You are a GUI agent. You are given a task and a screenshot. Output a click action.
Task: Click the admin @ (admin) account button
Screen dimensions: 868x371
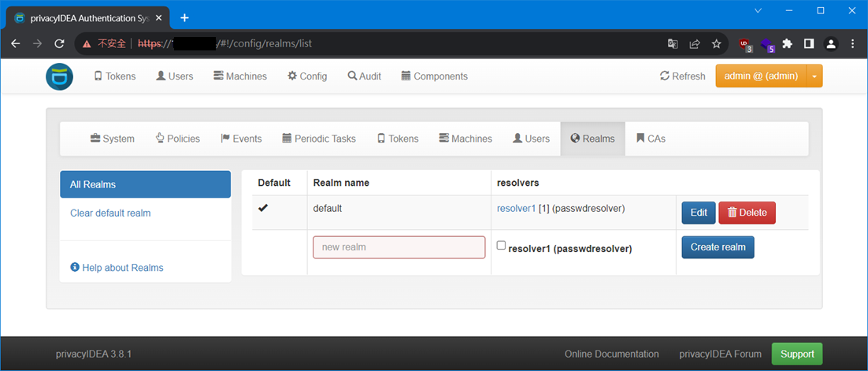tap(761, 76)
